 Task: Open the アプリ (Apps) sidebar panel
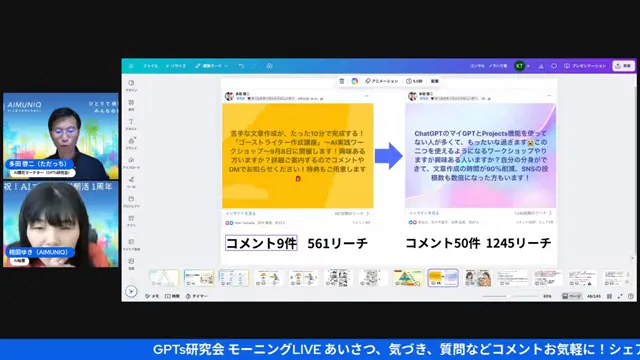pyautogui.click(x=131, y=221)
